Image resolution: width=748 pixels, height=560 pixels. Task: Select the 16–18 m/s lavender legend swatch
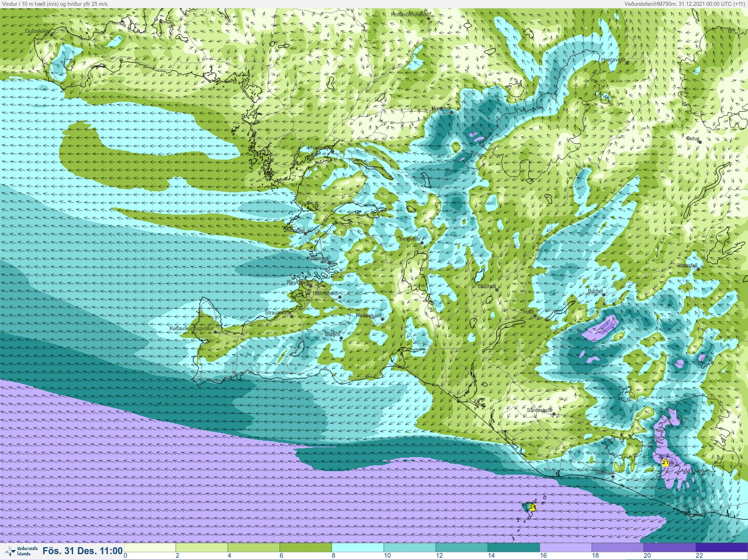click(566, 548)
